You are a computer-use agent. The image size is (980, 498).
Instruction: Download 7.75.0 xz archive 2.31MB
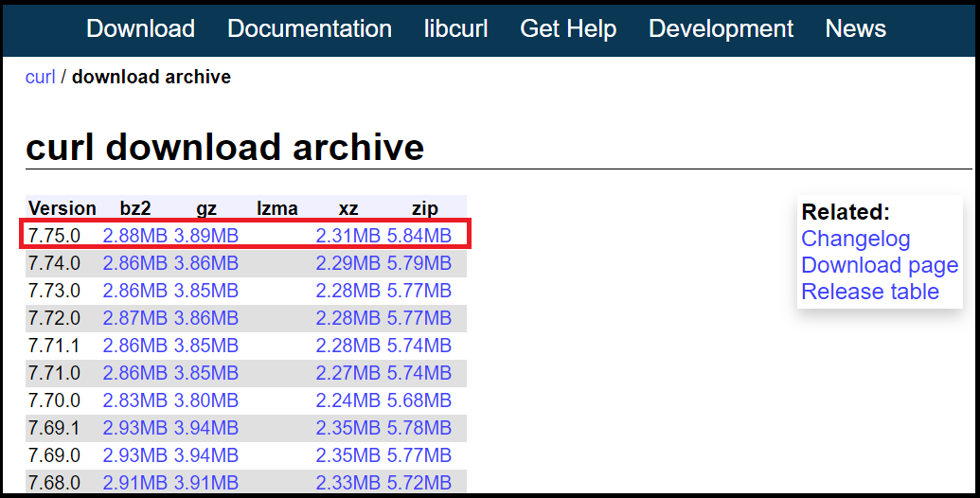348,236
